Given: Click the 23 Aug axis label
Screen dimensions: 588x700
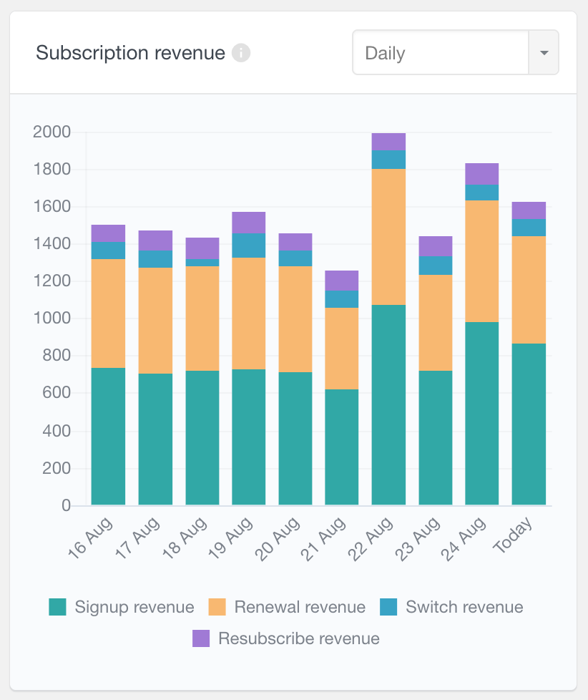Looking at the screenshot, I should tap(418, 538).
